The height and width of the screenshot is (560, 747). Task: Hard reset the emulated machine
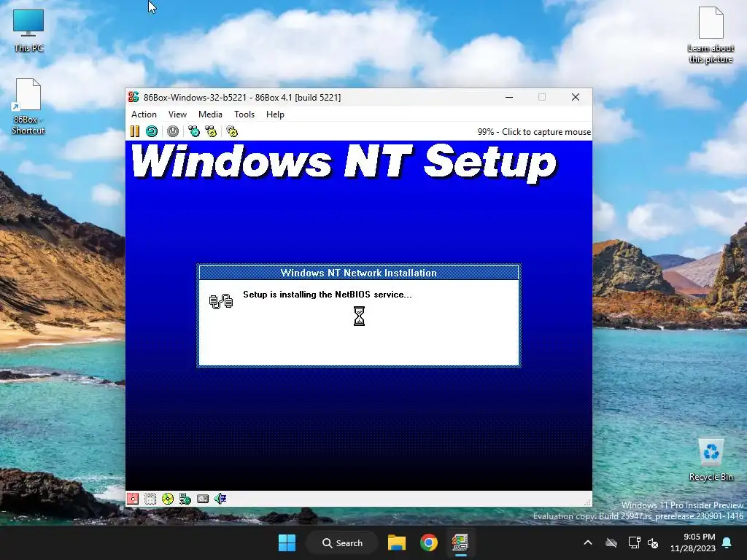pos(152,131)
